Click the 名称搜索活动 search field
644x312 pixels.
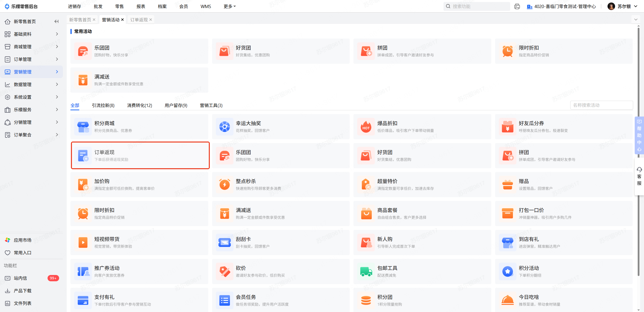pos(601,105)
